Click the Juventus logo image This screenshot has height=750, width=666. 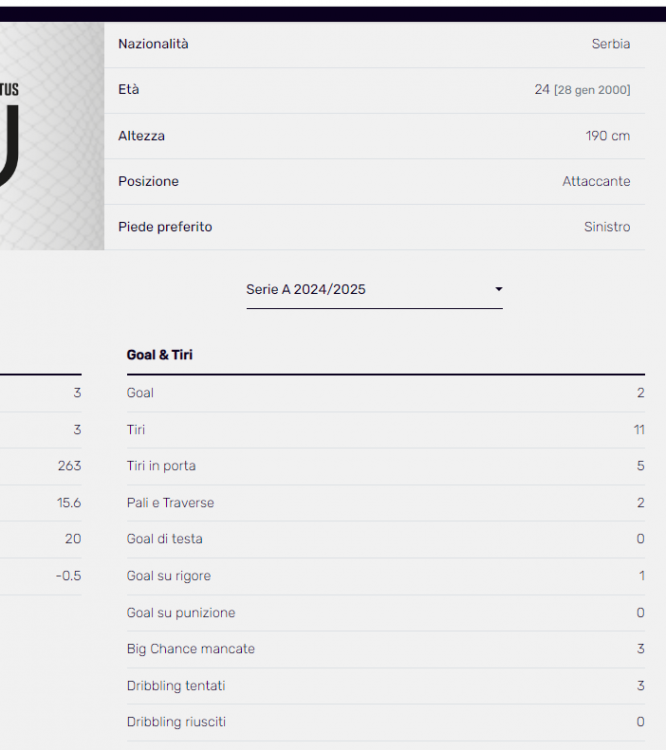51,136
